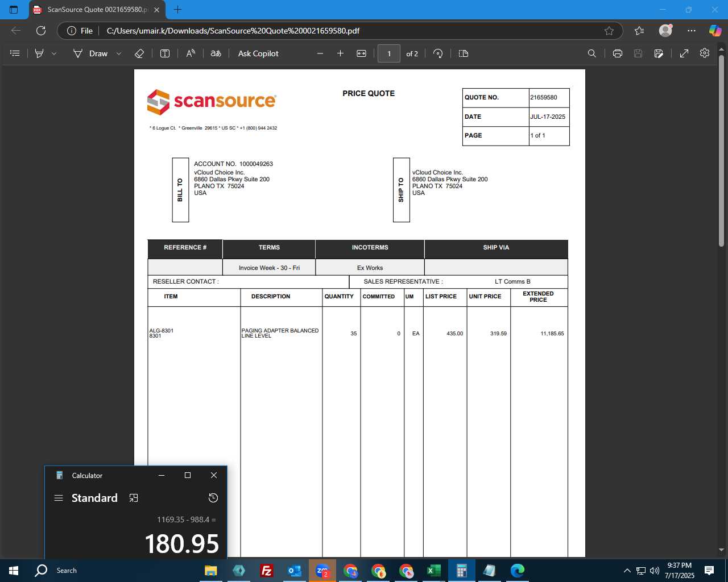Click the Save as icon
This screenshot has width=728, height=582.
[x=659, y=53]
